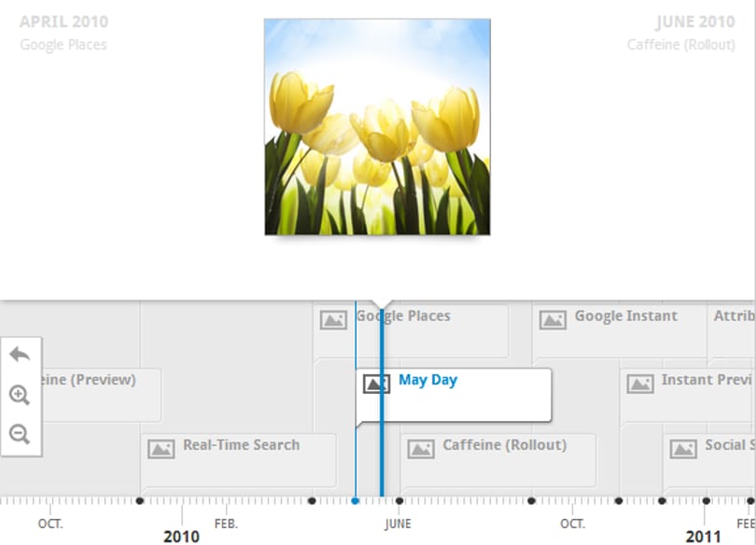756x545 pixels.
Task: Click the Instant Previews image icon
Action: (640, 384)
